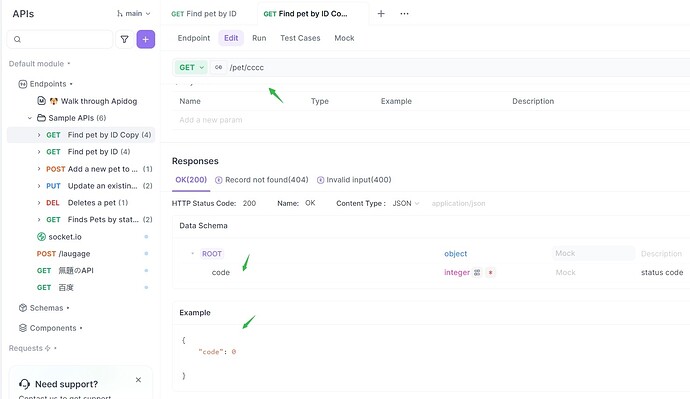This screenshot has height=399, width=690.
Task: Open the three-dot tab options menu
Action: coord(404,14)
